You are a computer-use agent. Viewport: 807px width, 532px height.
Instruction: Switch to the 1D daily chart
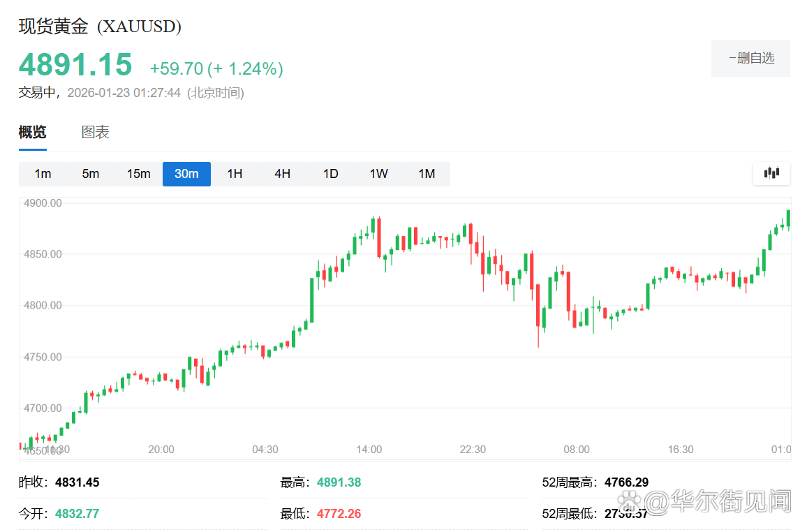point(330,174)
